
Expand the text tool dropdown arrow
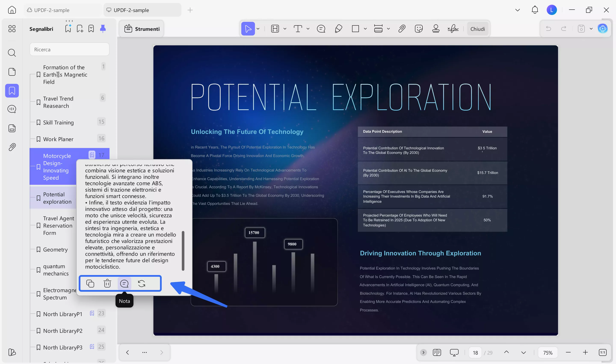tap(308, 29)
